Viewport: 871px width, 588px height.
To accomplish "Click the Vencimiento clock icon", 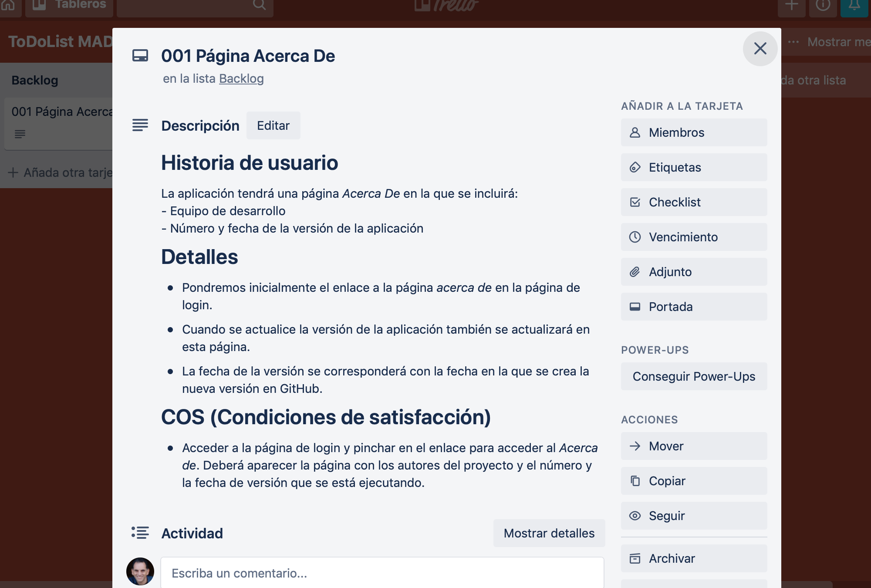I will (x=635, y=237).
